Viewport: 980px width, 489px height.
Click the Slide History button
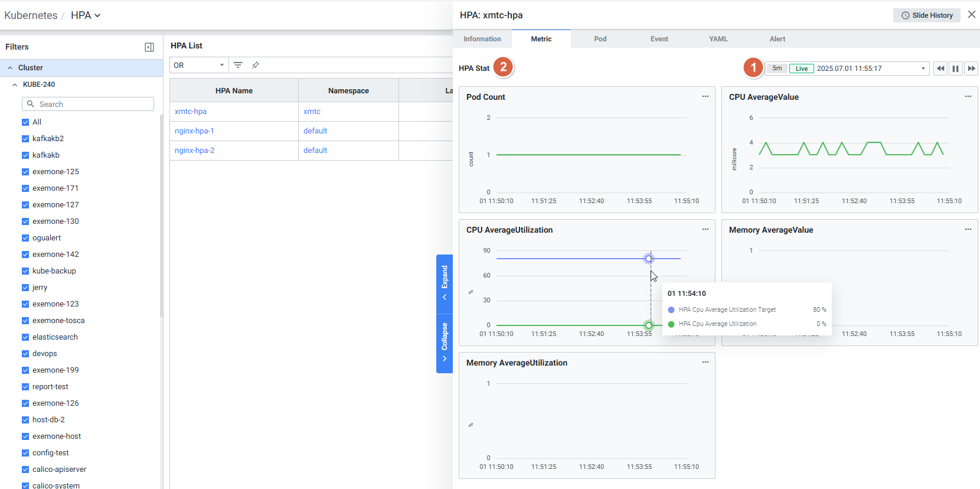(x=926, y=15)
